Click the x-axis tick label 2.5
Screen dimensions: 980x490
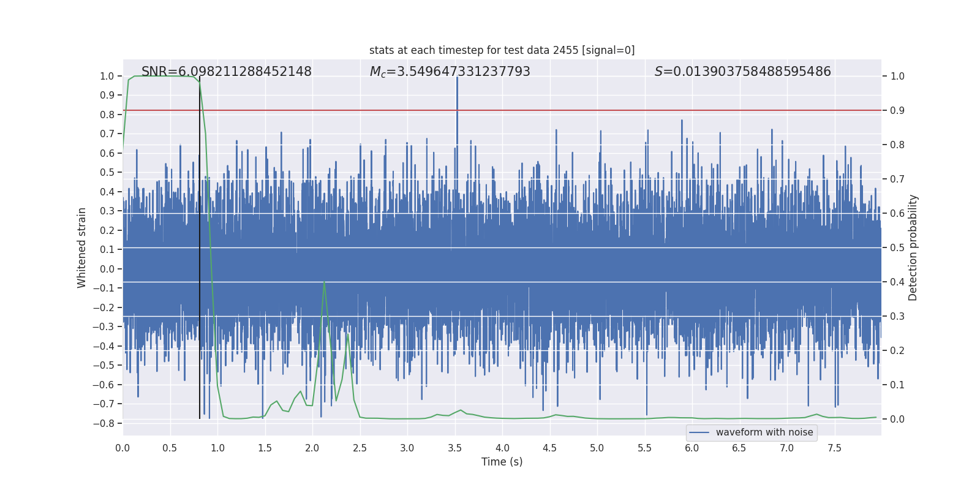360,448
